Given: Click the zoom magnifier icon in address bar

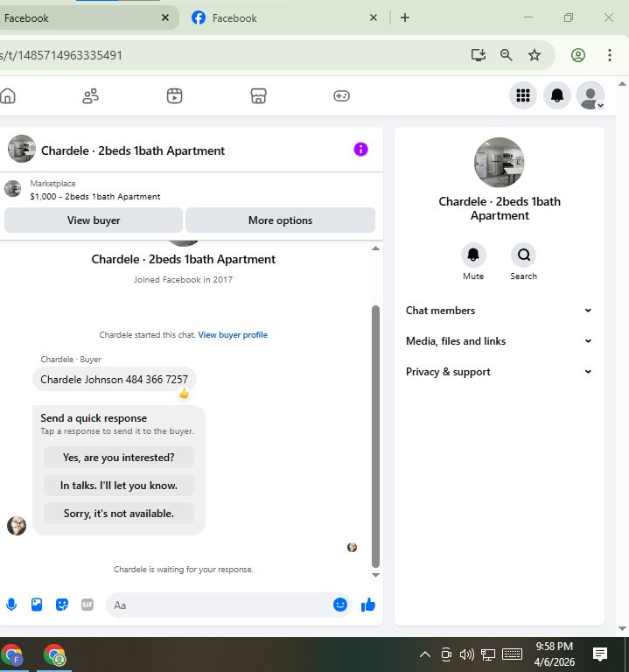Looking at the screenshot, I should point(506,55).
